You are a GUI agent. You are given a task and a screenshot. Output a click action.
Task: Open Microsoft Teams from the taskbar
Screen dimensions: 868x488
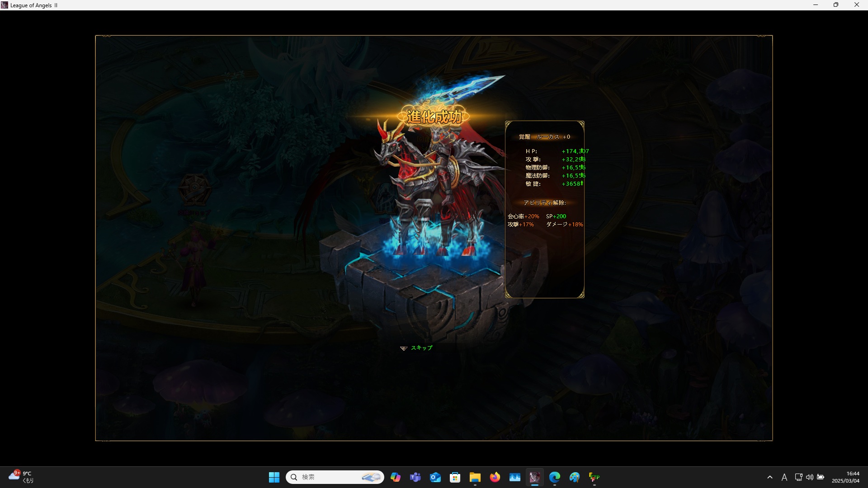click(415, 477)
